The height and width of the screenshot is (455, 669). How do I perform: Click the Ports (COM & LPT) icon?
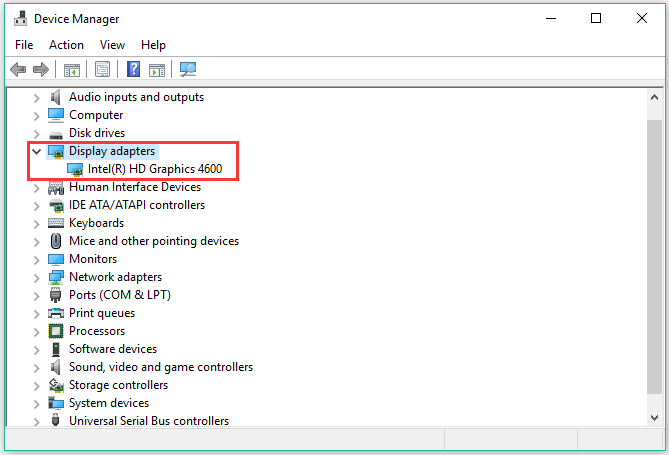click(55, 295)
